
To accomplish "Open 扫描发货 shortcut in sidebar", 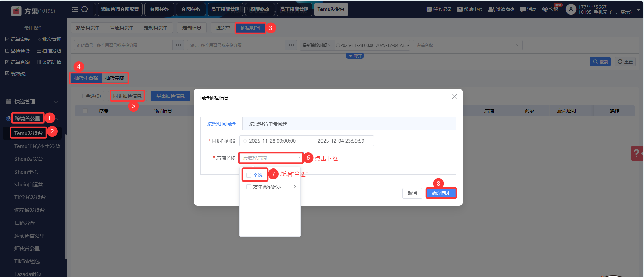I will [x=49, y=51].
